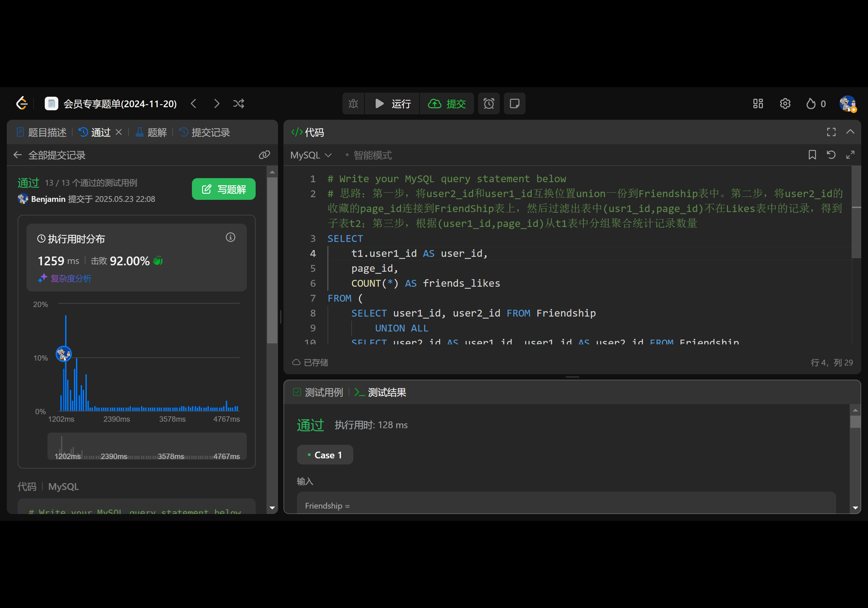Open the MySQL language dropdown
The height and width of the screenshot is (608, 868).
pyautogui.click(x=311, y=155)
